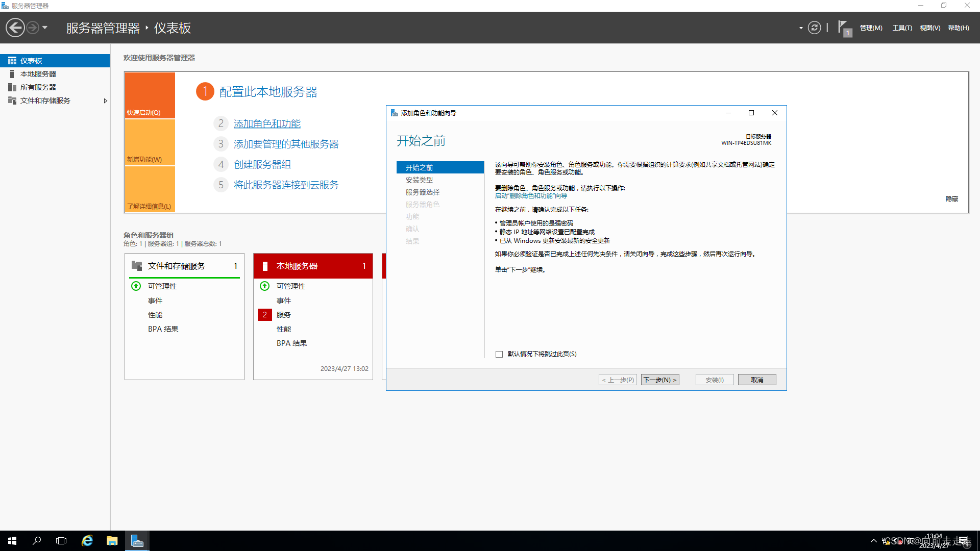Click the start Remove Roles wizard link
Screen dimensions: 980x551
(x=531, y=196)
